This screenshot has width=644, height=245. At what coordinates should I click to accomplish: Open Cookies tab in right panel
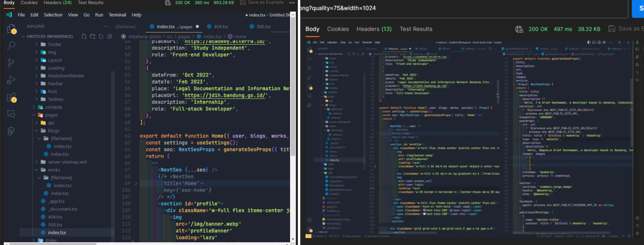338,29
